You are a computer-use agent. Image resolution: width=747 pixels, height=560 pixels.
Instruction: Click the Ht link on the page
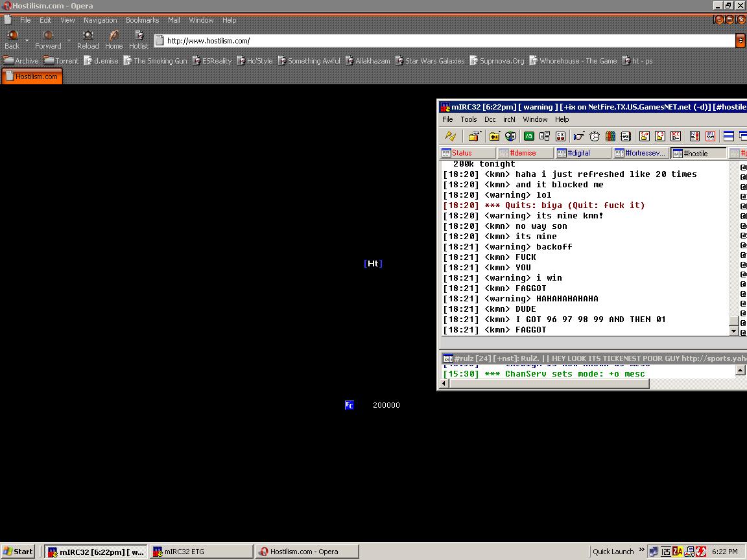pyautogui.click(x=373, y=263)
